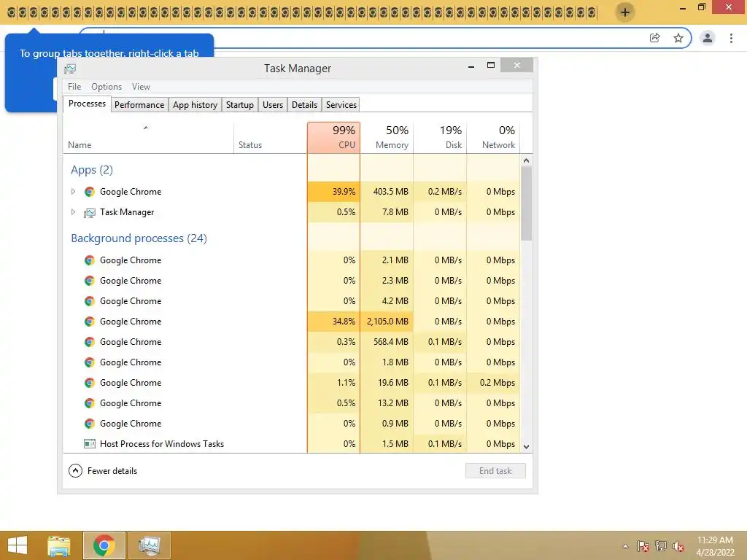This screenshot has height=560, width=747.
Task: Bookmark this page with the star icon
Action: [678, 38]
